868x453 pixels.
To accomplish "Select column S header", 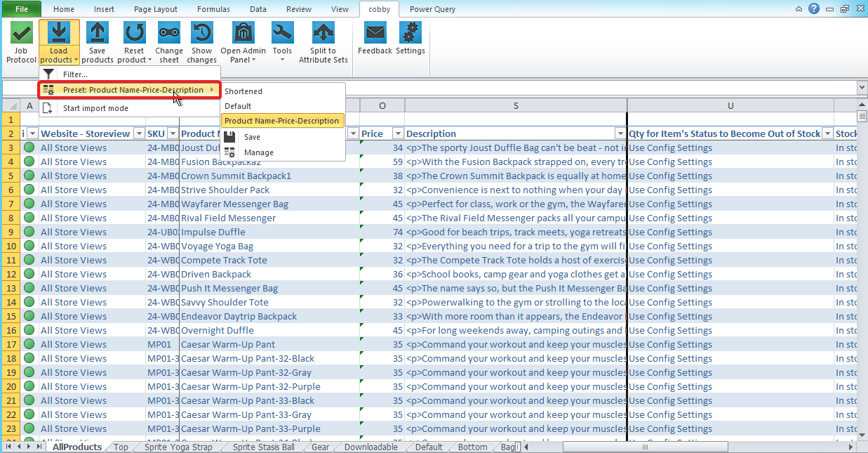I will coord(516,105).
